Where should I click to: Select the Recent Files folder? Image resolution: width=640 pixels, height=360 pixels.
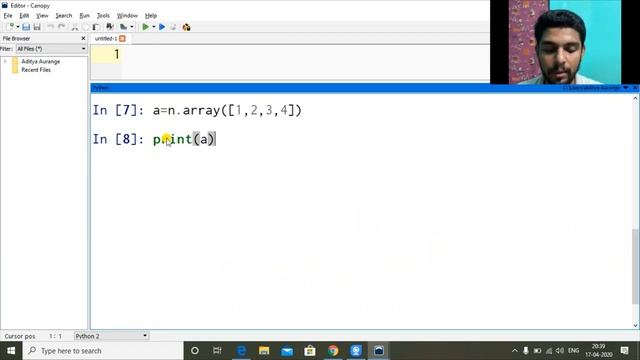click(x=36, y=70)
